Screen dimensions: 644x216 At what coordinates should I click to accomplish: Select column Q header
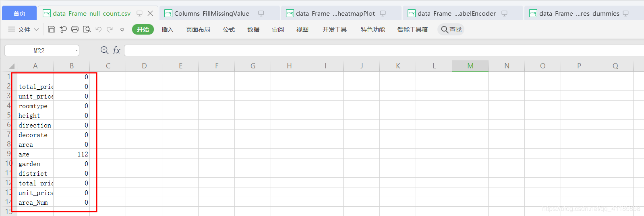[x=615, y=66]
